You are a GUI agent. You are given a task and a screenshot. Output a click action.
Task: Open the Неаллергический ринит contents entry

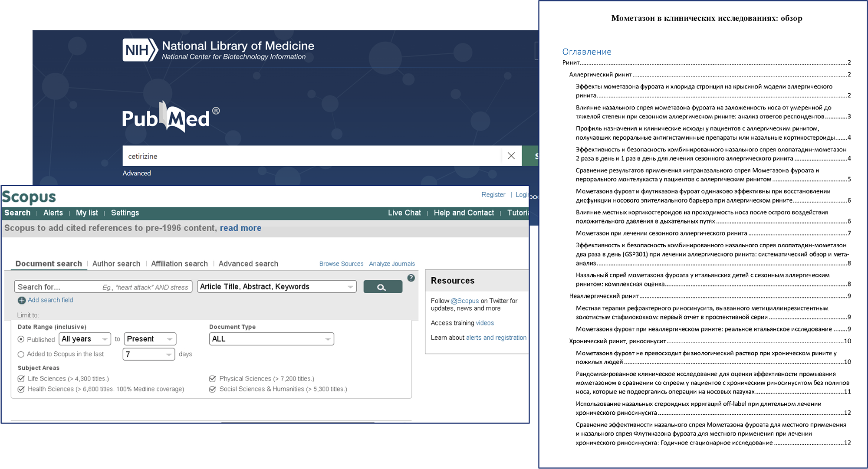click(710, 296)
